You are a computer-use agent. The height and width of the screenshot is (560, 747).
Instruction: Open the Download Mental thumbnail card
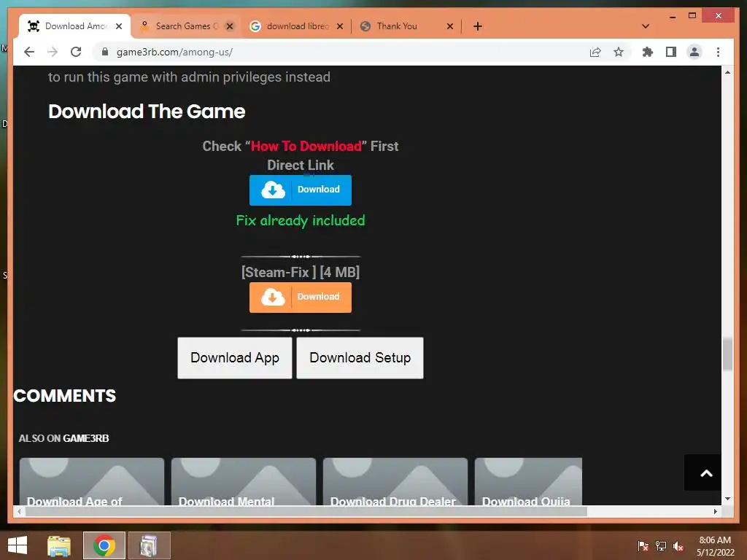tap(244, 481)
